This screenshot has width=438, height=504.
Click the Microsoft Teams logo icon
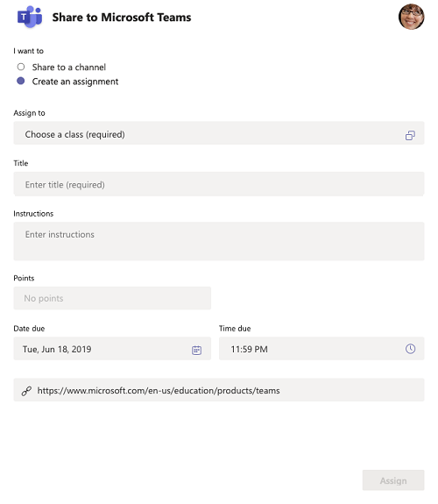(30, 17)
